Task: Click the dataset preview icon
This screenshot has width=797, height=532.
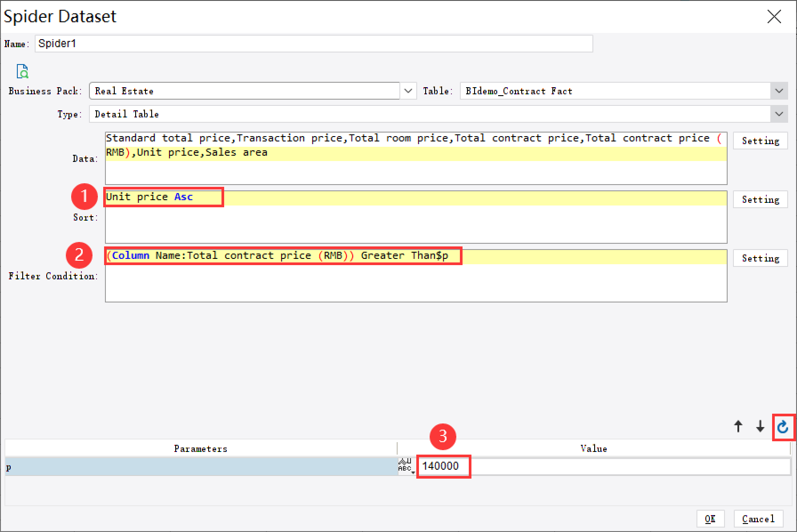Action: coord(22,71)
